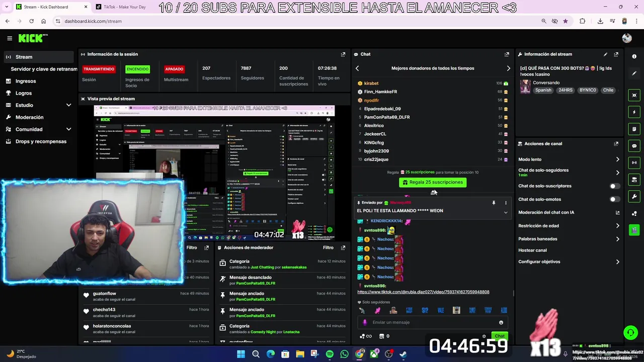Expand the Modo lento option
Viewport: 644px width, 362px height.
[617, 159]
